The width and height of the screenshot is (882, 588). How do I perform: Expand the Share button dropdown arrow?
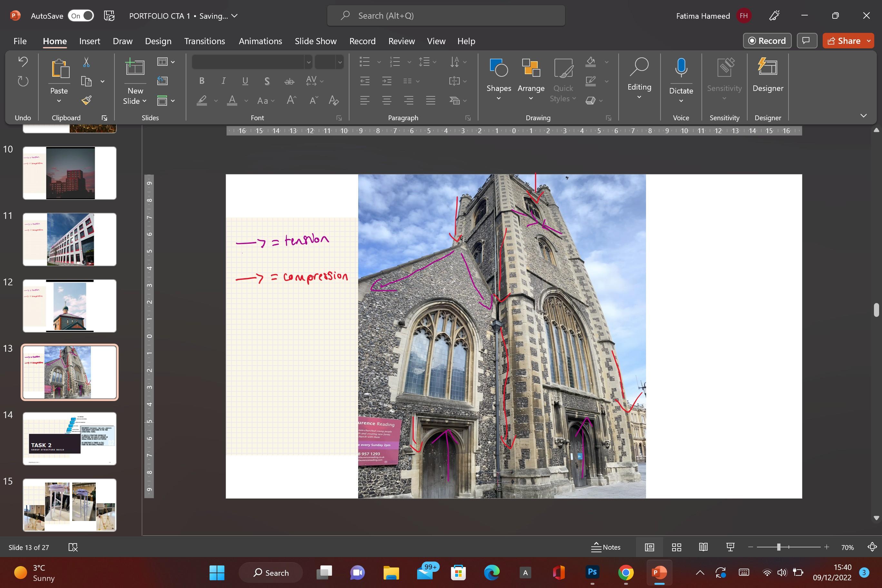(x=868, y=41)
